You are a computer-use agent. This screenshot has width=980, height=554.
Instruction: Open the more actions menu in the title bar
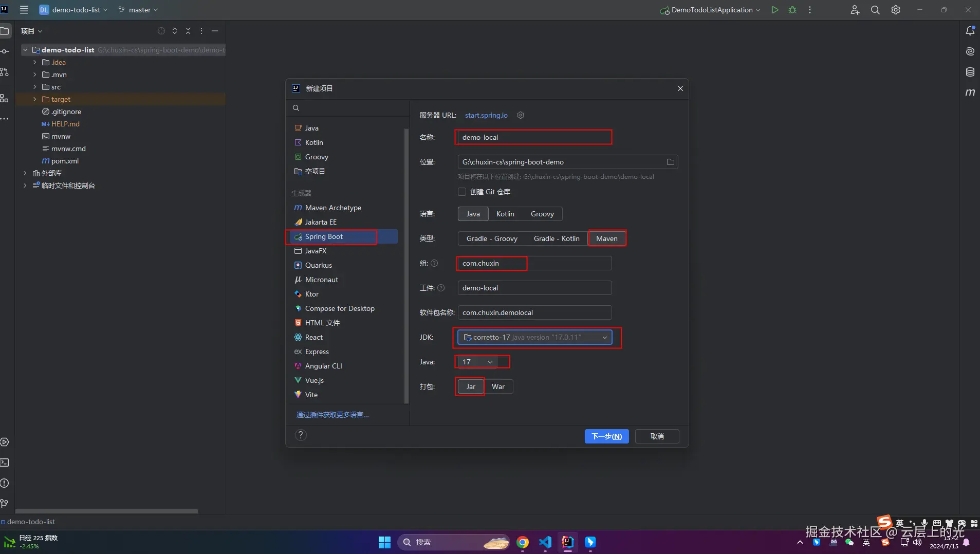point(810,10)
